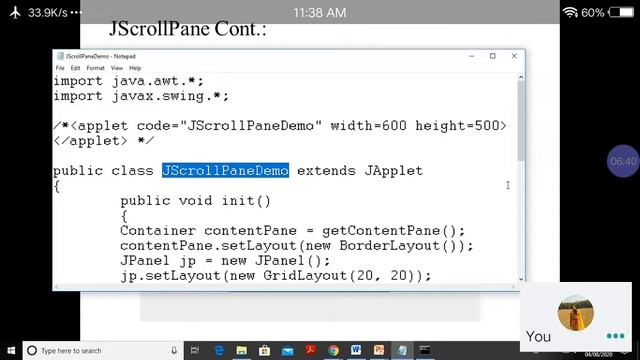The height and width of the screenshot is (360, 640).
Task: Click the Notepad taskbar icon
Action: 402,350
